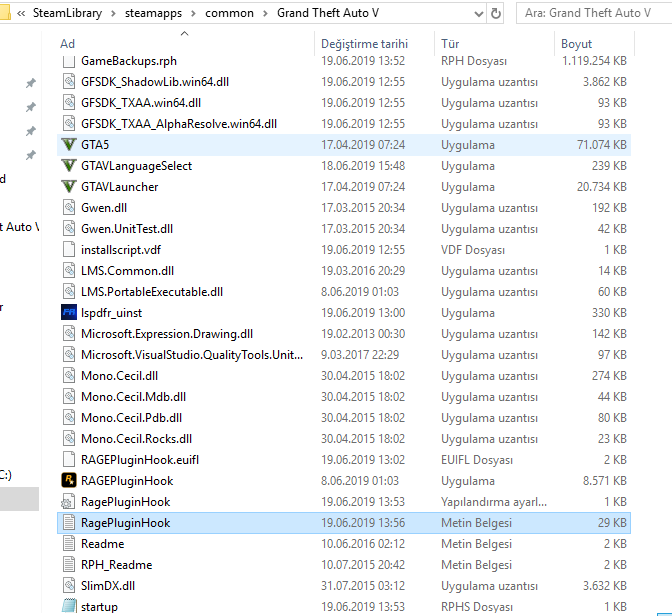Click 1.119.254 KB size of GameBackups.rph
The image size is (672, 616).
[594, 61]
